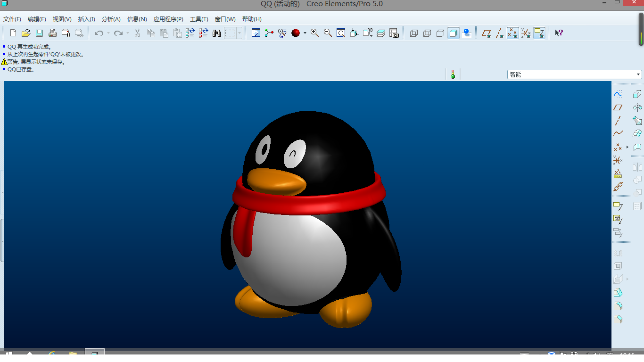Expand the Undo history dropdown arrow
The height and width of the screenshot is (362, 644).
click(x=108, y=33)
